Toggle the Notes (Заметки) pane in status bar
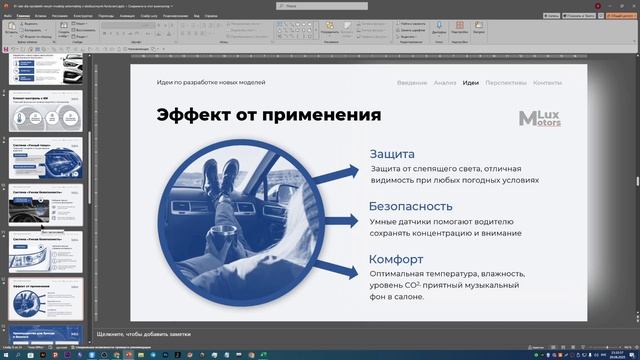640x360 pixels. point(536,347)
